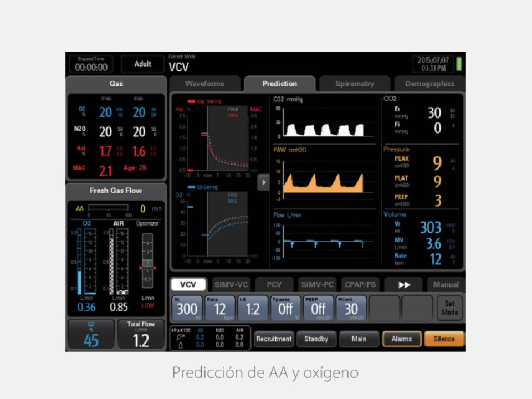The height and width of the screenshot is (399, 532).
Task: Select the O2 flow meter tube
Action: pos(90,261)
